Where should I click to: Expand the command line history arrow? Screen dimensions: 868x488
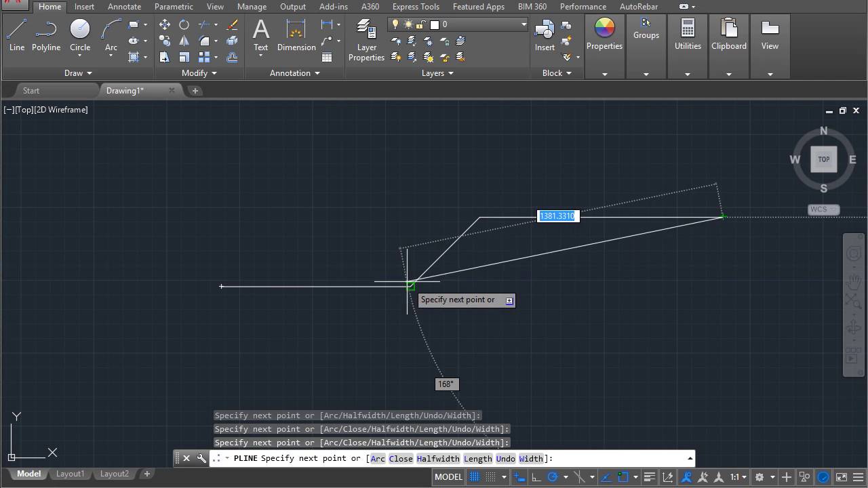(690, 458)
